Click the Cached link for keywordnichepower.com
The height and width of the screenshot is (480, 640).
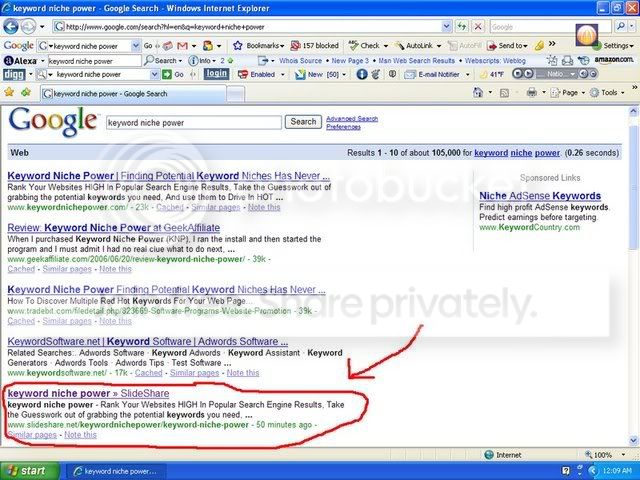pos(170,207)
